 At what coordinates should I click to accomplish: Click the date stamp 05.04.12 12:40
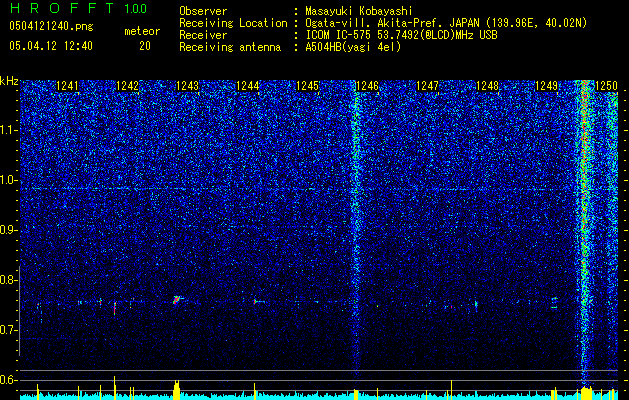(51, 46)
